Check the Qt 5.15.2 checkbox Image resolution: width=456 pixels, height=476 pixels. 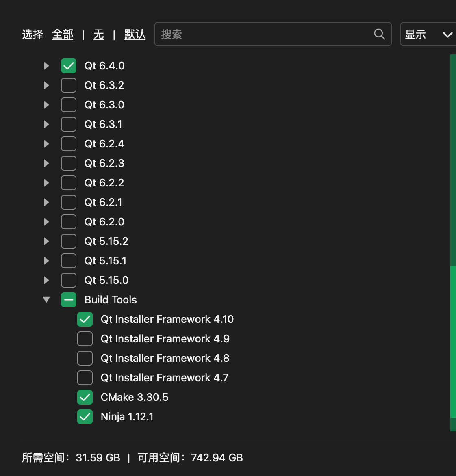69,241
